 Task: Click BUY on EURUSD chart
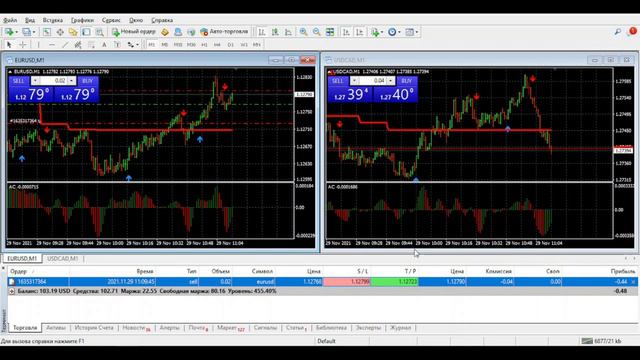(x=87, y=81)
